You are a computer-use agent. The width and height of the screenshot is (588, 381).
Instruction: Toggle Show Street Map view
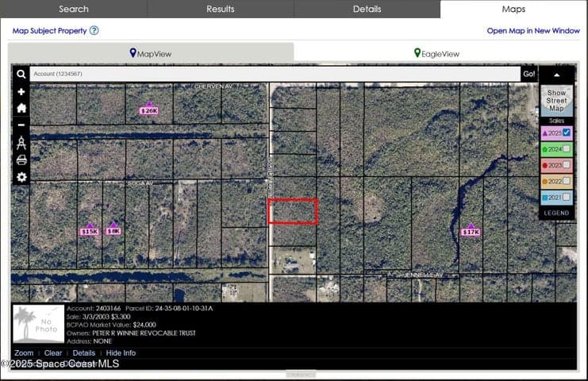(556, 100)
